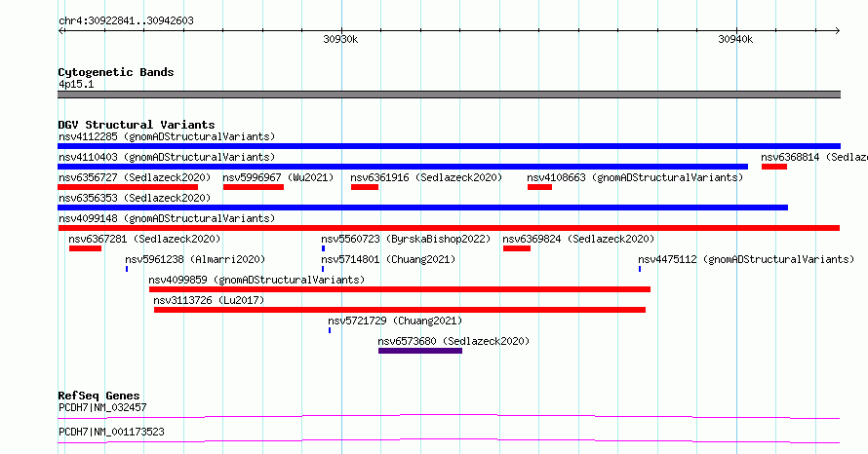Click the RefSeq Genes track title

click(x=99, y=396)
